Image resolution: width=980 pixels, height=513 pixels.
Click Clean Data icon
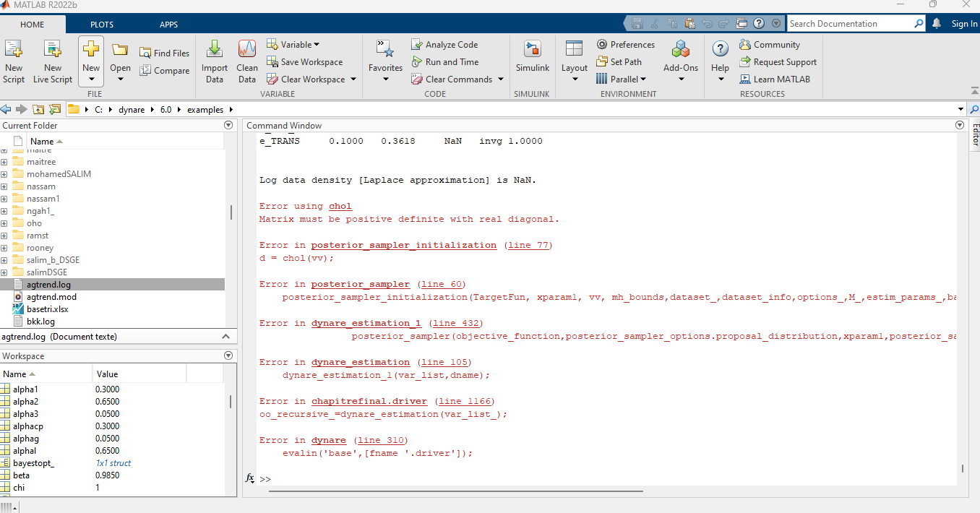tap(247, 62)
